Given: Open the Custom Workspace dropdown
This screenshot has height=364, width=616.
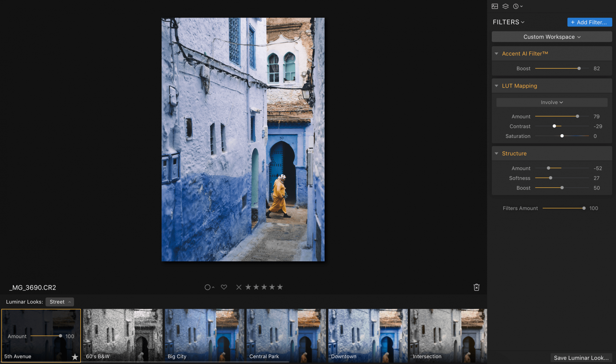Looking at the screenshot, I should pos(551,37).
